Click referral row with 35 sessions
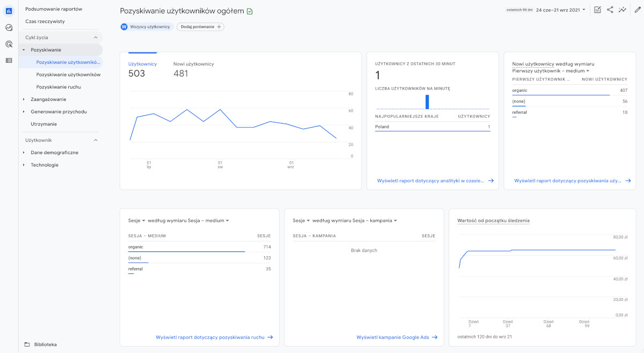Viewport: 644px width, 353px height. [x=199, y=269]
